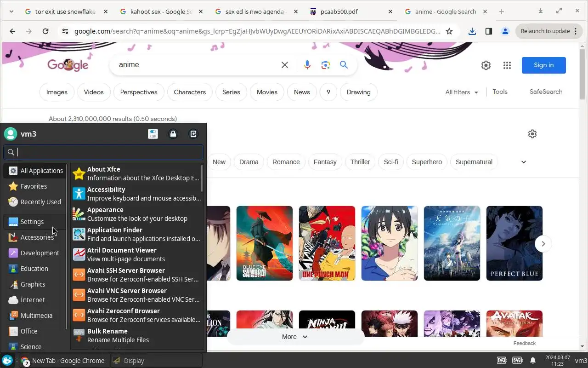The height and width of the screenshot is (368, 588).
Task: Switch to the kahoot Google Search tab
Action: coord(161,11)
